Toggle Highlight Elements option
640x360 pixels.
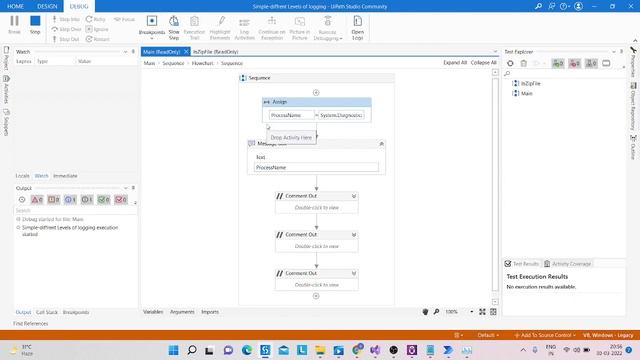pyautogui.click(x=220, y=28)
